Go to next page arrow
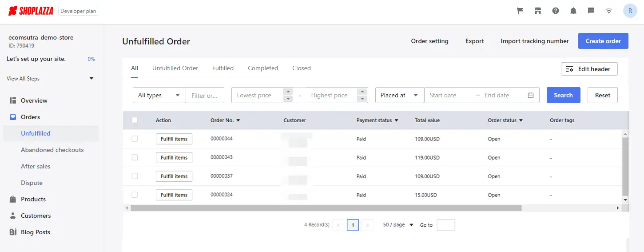The height and width of the screenshot is (252, 644). click(367, 225)
